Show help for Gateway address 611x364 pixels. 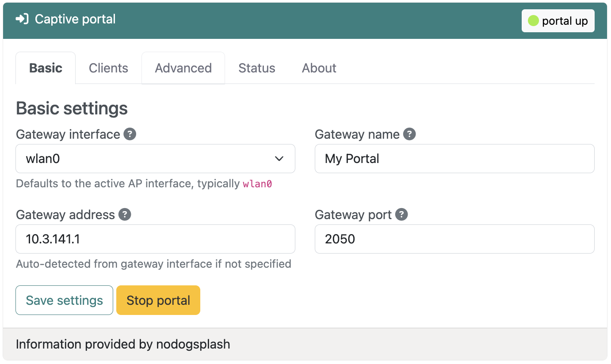tap(125, 215)
